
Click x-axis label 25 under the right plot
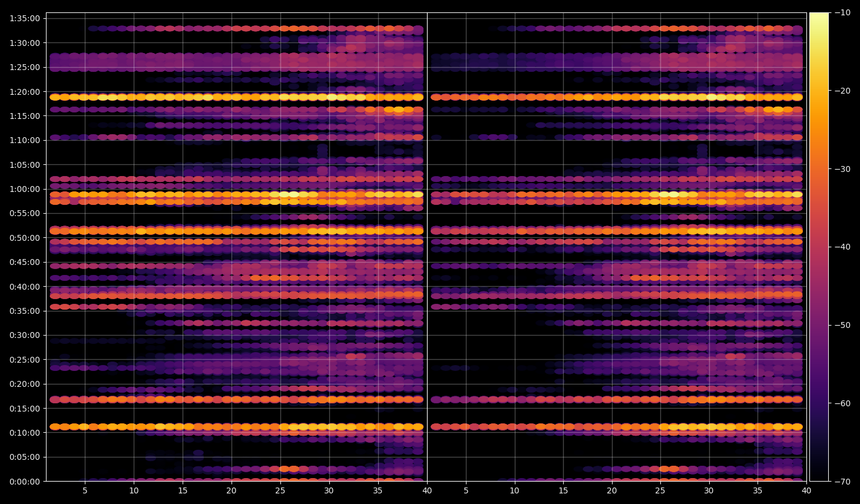click(x=660, y=491)
